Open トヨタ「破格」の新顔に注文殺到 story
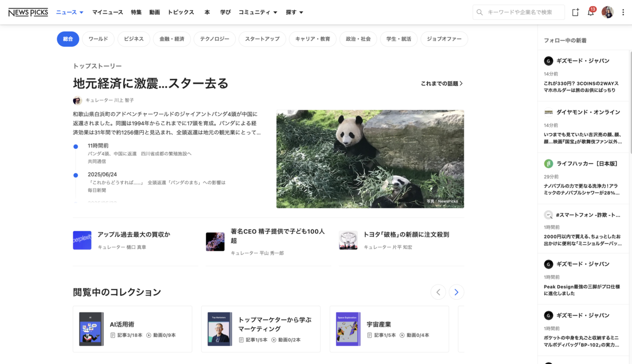 click(x=406, y=234)
